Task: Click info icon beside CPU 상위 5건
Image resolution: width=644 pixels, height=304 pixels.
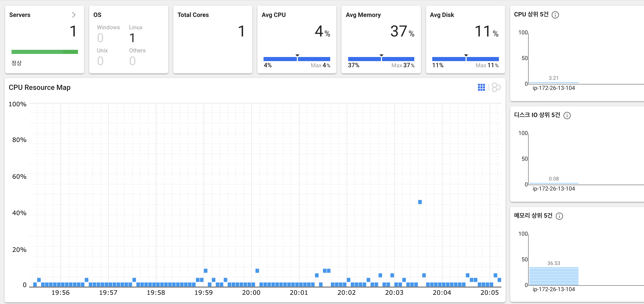Action: pos(555,15)
